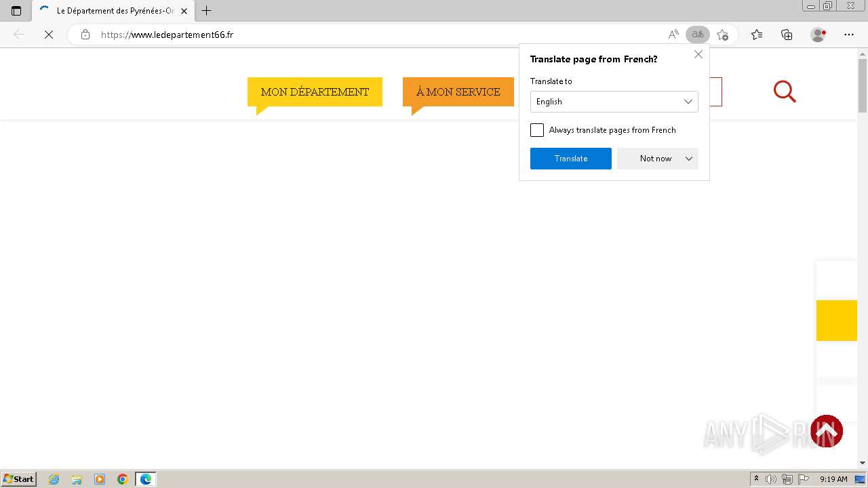Click the Translate button
Screen dimensions: 868x488
[571, 159]
